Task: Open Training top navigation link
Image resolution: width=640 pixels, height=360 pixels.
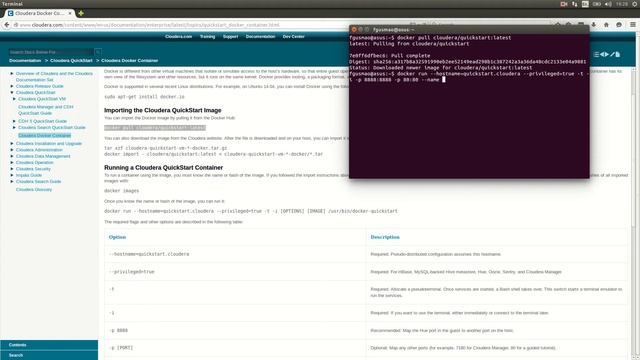Action: point(207,37)
